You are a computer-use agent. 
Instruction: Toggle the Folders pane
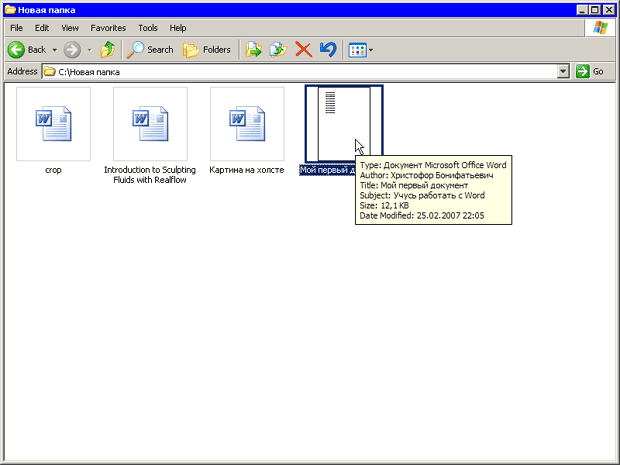[207, 50]
